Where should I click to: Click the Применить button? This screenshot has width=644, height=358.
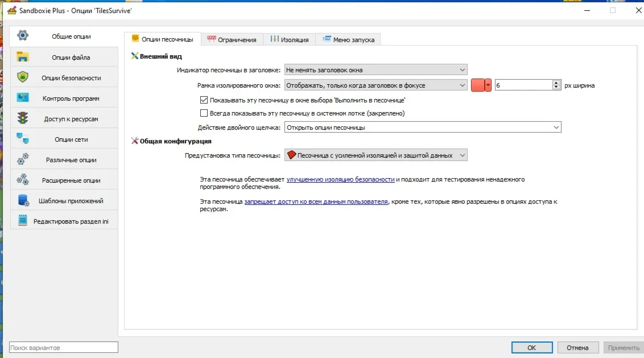[x=624, y=348]
